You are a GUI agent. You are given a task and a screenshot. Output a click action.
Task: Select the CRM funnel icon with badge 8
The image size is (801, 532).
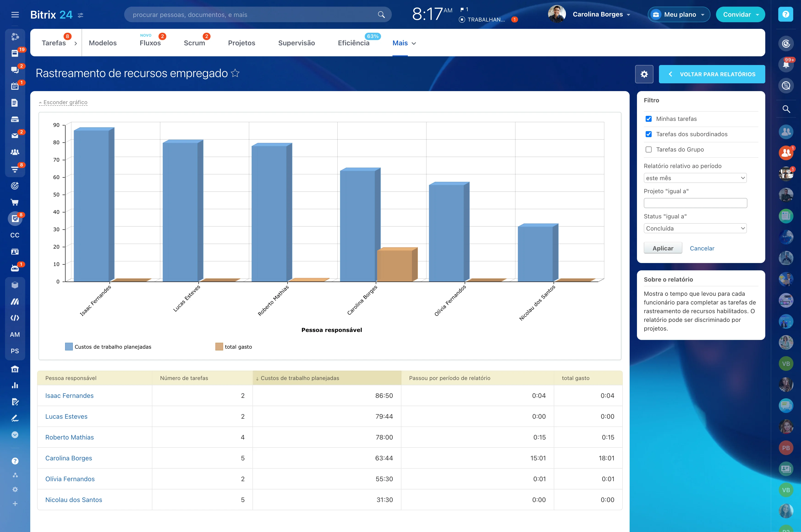(x=15, y=169)
